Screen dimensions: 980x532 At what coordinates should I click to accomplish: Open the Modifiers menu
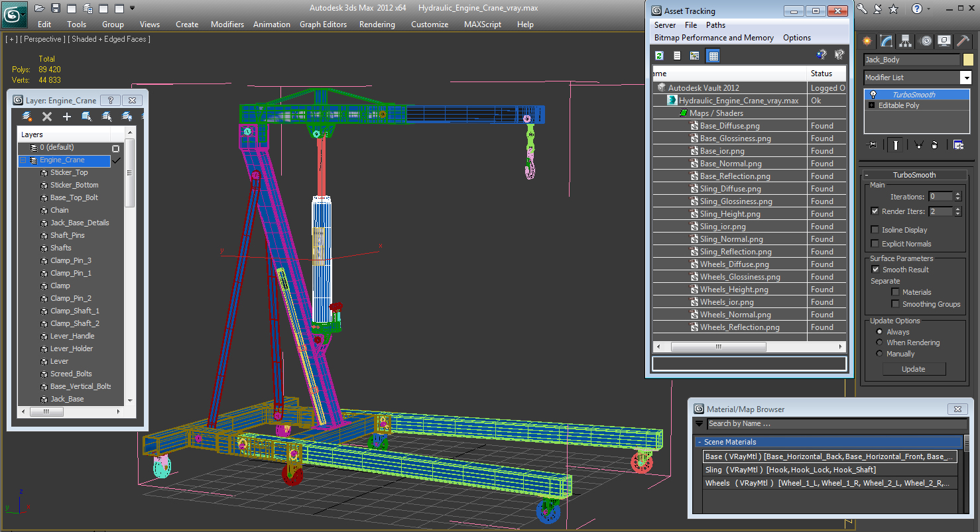[227, 25]
